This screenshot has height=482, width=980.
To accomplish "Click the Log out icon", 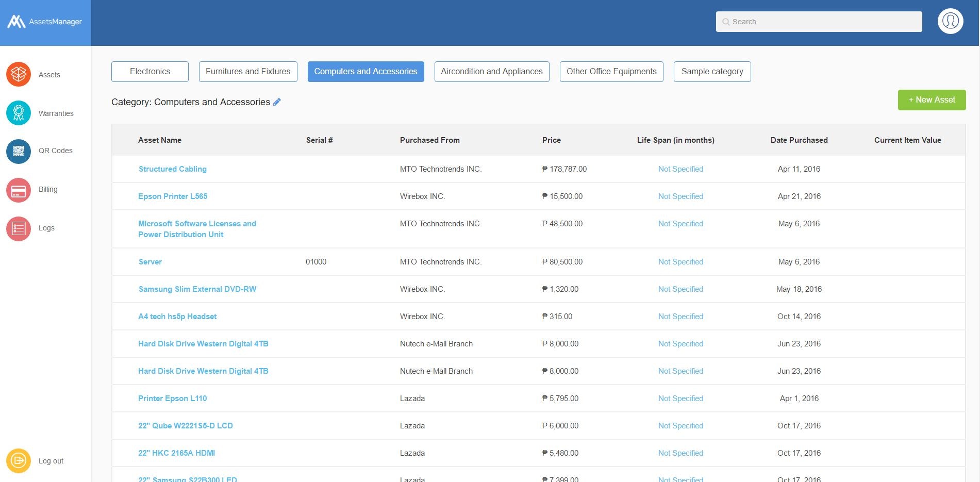I will [18, 460].
